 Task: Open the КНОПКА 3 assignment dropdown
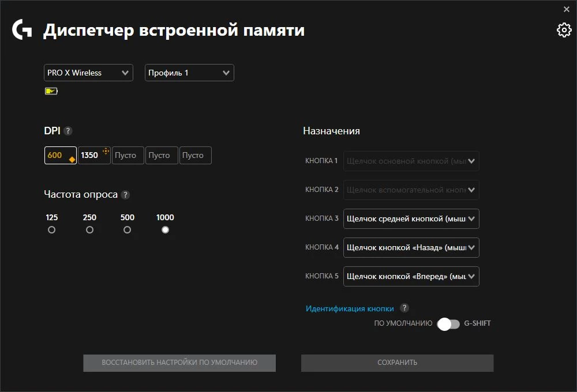411,218
